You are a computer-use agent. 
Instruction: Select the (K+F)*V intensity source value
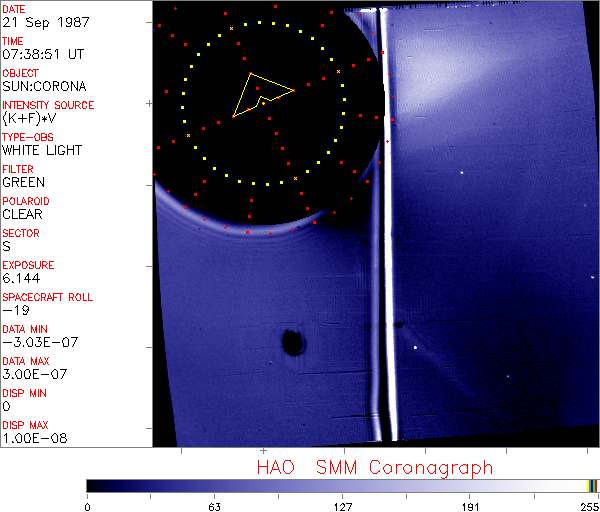[29, 118]
